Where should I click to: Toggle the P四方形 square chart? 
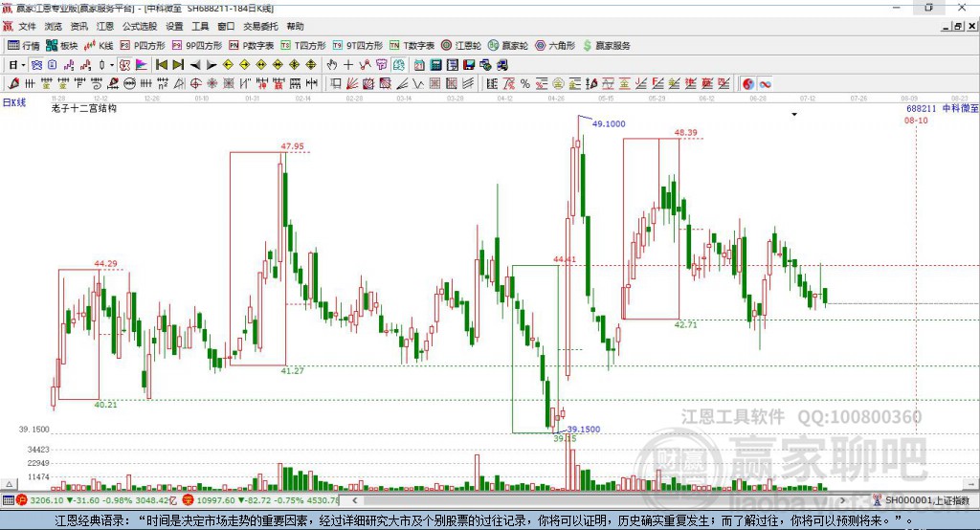pyautogui.click(x=143, y=46)
